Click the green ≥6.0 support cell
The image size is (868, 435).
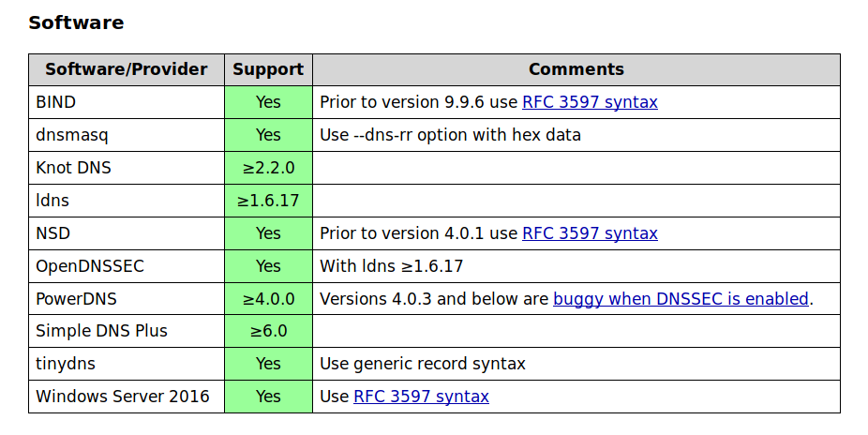pos(268,331)
